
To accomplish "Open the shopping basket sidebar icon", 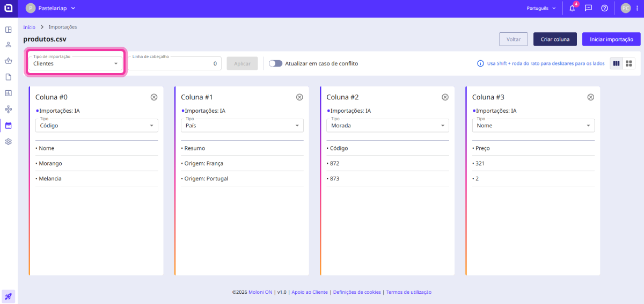I will [x=9, y=61].
